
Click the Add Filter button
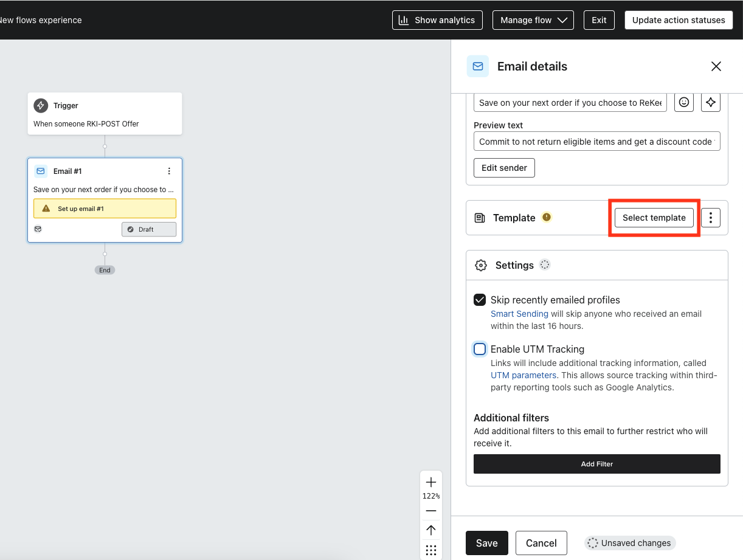click(x=596, y=464)
